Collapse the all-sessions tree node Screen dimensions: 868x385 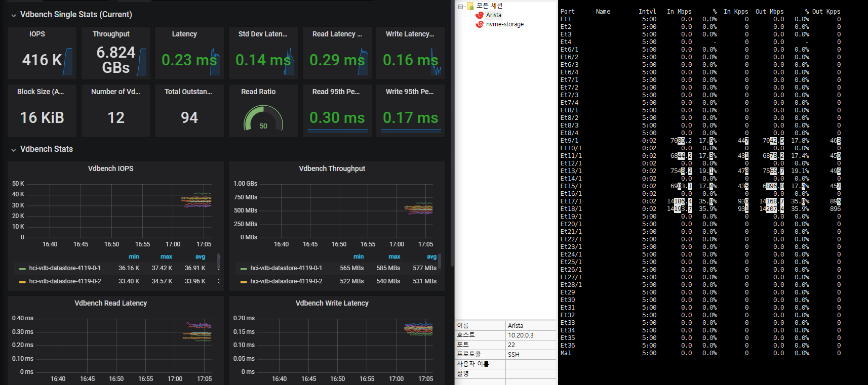[x=461, y=7]
